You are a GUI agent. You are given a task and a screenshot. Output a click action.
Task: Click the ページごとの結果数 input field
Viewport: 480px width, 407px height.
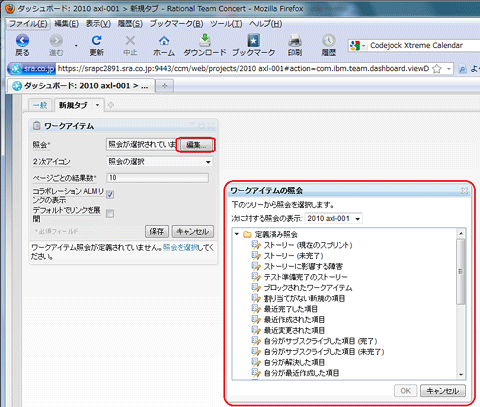tap(157, 178)
